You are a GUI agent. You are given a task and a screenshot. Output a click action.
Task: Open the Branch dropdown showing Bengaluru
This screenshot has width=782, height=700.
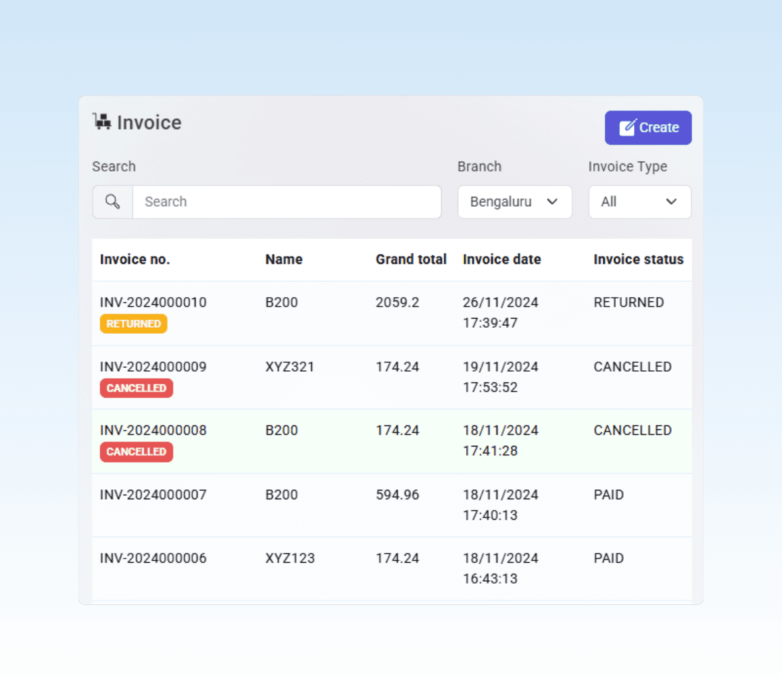[514, 202]
